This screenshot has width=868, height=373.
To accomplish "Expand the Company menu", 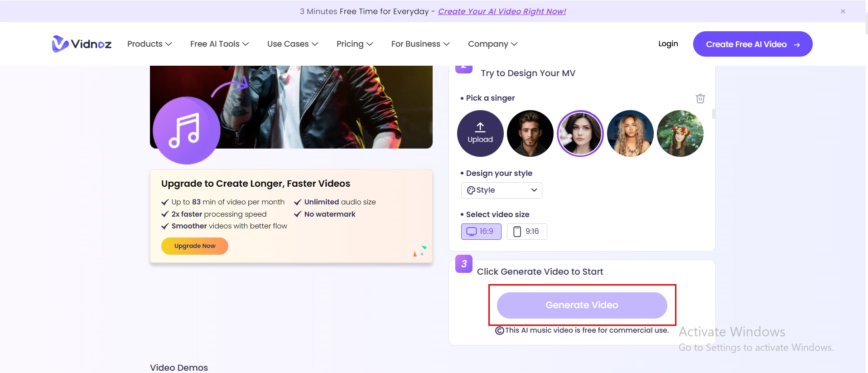I will point(493,44).
